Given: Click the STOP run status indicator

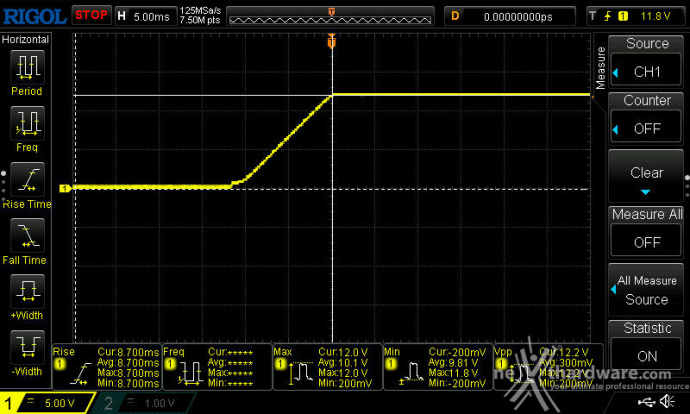Looking at the screenshot, I should 91,15.
